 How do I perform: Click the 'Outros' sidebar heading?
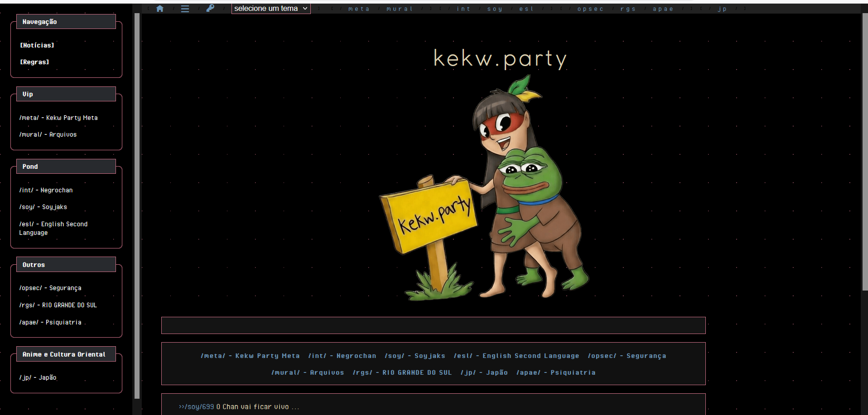point(66,265)
